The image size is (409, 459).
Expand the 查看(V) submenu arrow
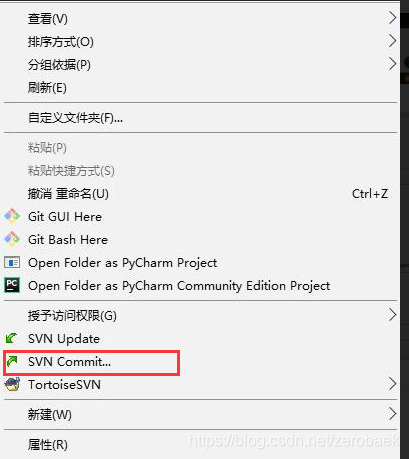tap(393, 18)
